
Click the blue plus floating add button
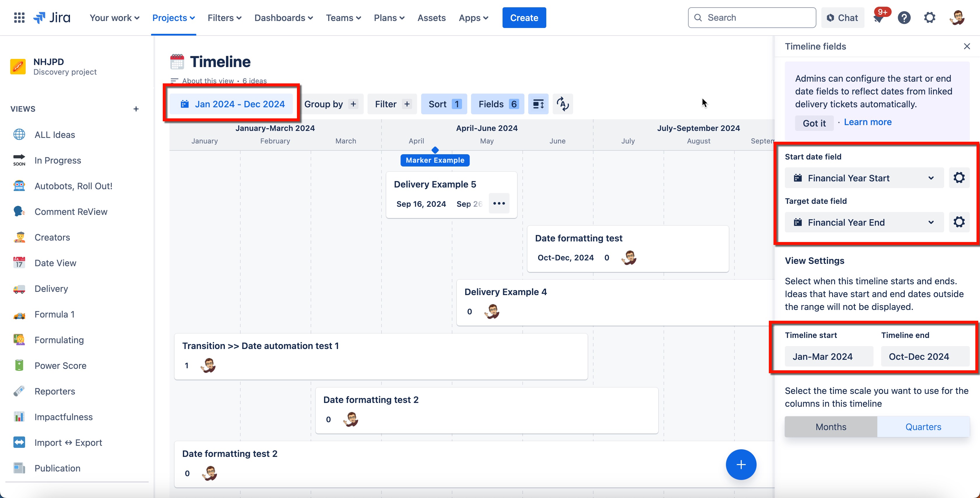(x=741, y=464)
